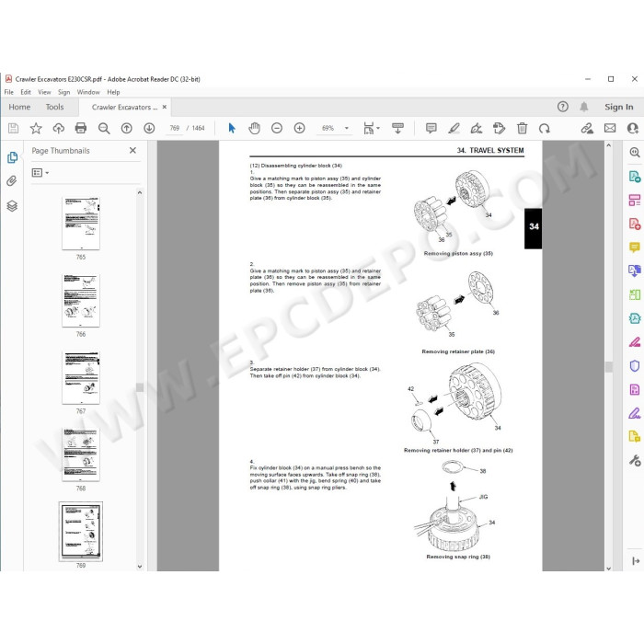Click the trash delete icon

click(x=522, y=129)
